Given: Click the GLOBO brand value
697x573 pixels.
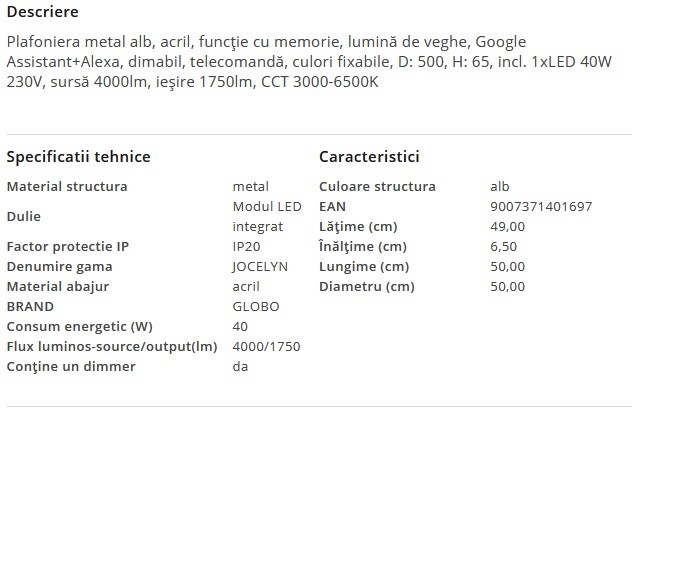Looking at the screenshot, I should [256, 306].
